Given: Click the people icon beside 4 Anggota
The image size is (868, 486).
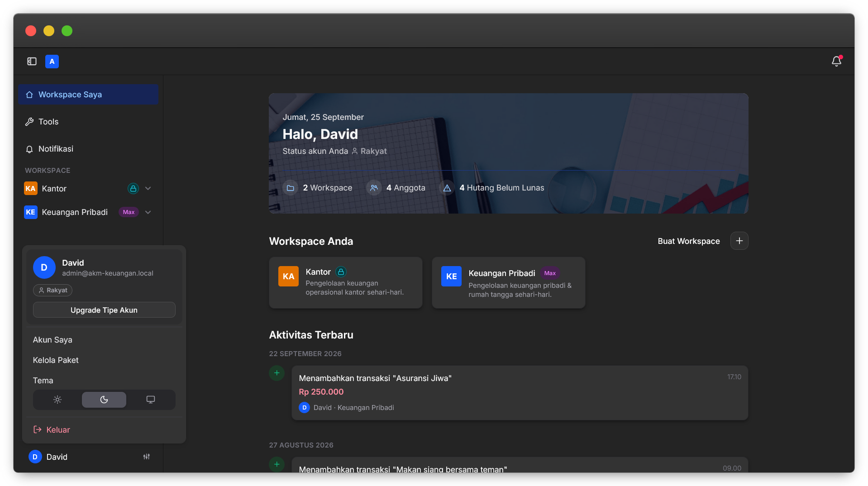Looking at the screenshot, I should coord(374,188).
